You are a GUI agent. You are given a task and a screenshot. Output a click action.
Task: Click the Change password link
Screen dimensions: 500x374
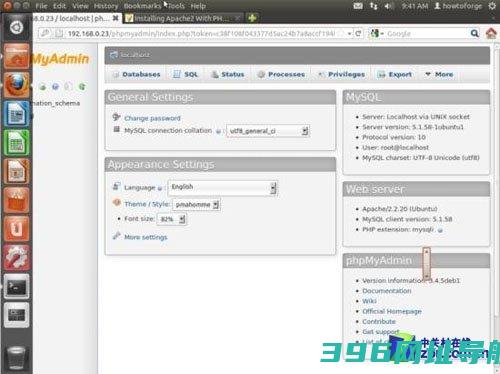pos(152,118)
